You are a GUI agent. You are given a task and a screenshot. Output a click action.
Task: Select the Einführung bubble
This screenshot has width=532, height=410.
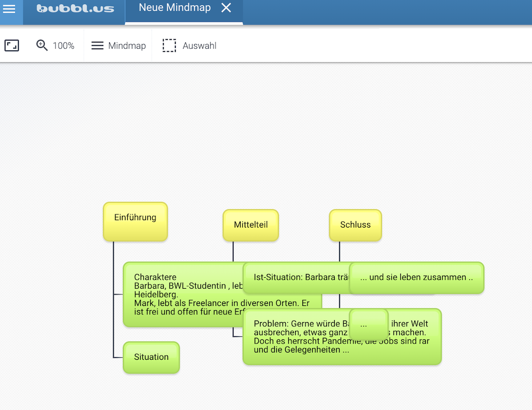[x=135, y=222]
